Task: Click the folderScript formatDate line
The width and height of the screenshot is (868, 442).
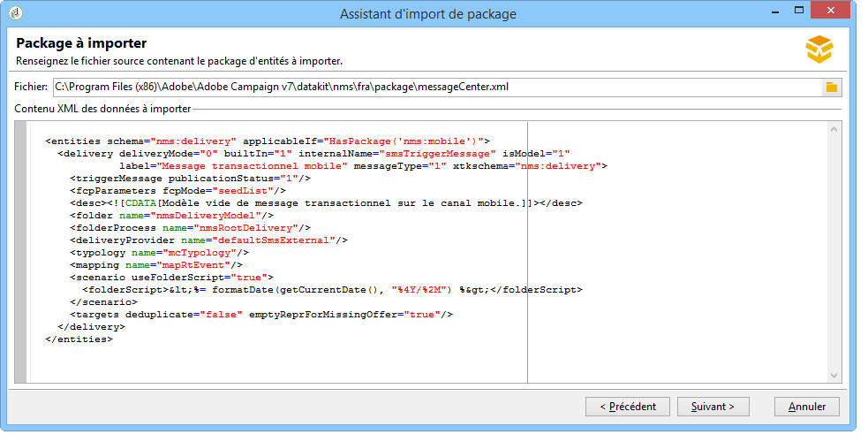Action: pyautogui.click(x=332, y=290)
